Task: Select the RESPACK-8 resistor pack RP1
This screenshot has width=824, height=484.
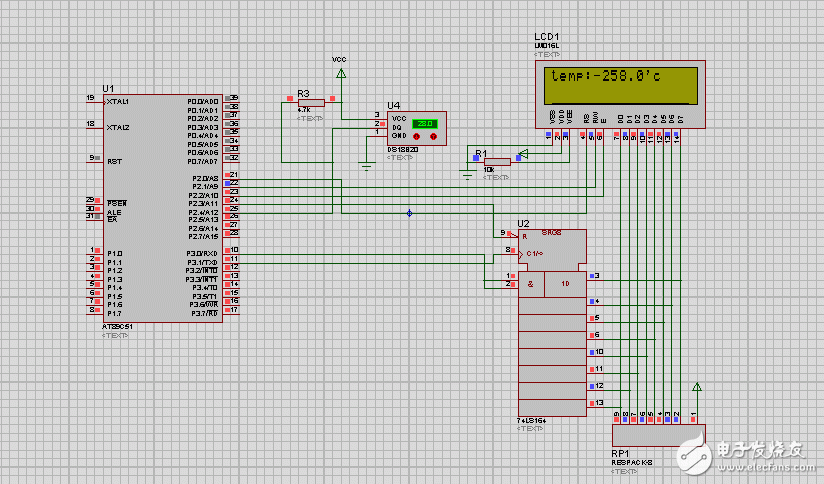Action: (657, 437)
